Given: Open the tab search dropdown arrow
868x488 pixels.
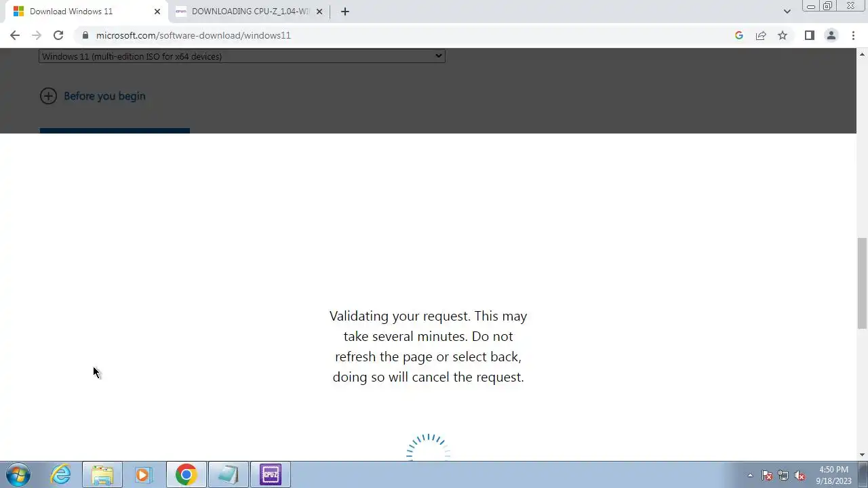Looking at the screenshot, I should click(x=787, y=12).
